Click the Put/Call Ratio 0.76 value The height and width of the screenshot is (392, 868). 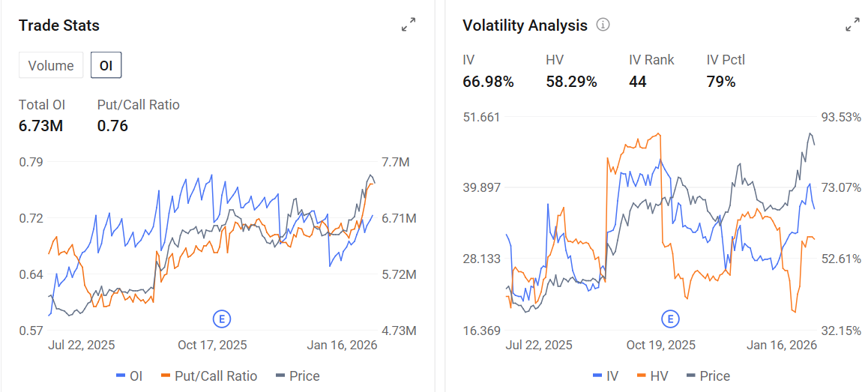point(112,126)
